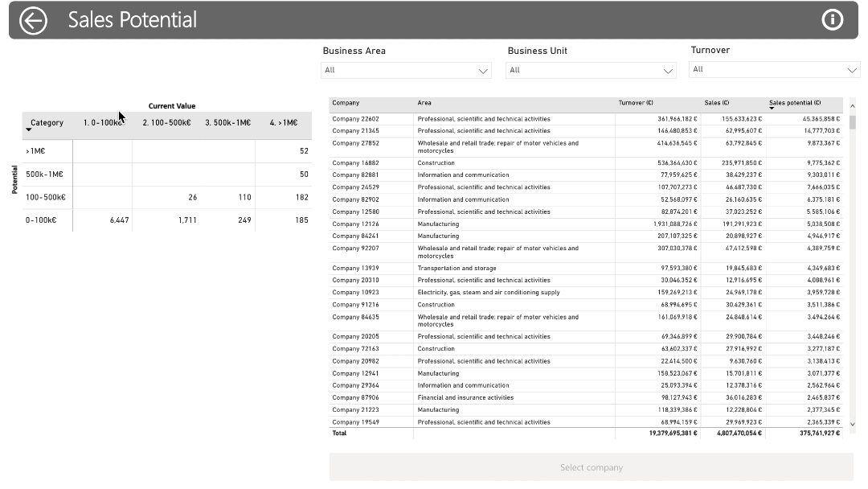The width and height of the screenshot is (868, 489).
Task: Click the matrix cell with value 52
Action: (x=284, y=151)
